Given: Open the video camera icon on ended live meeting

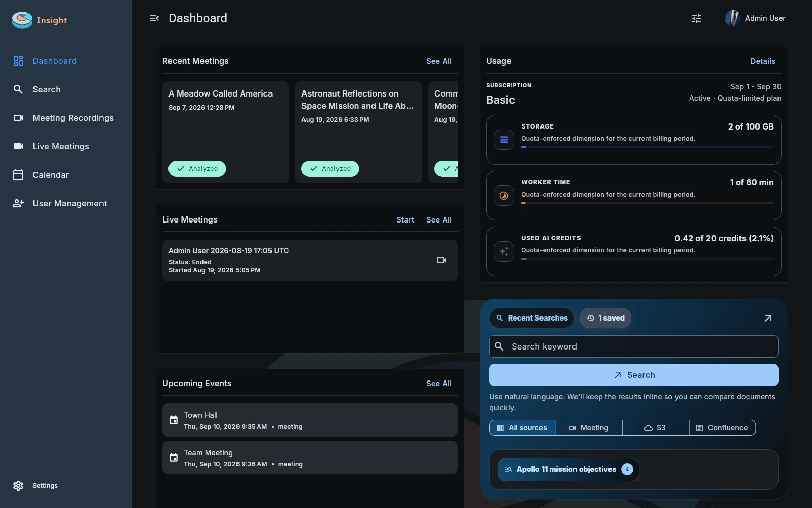Looking at the screenshot, I should pos(442,260).
